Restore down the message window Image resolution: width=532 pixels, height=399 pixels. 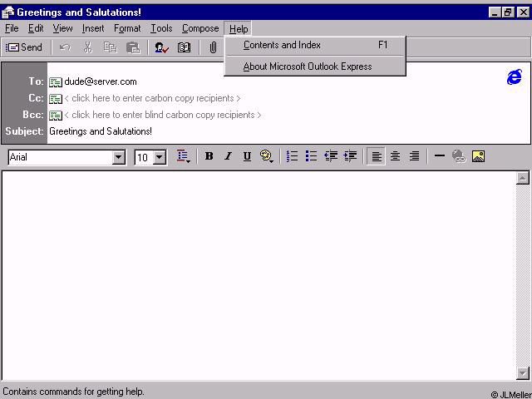508,12
